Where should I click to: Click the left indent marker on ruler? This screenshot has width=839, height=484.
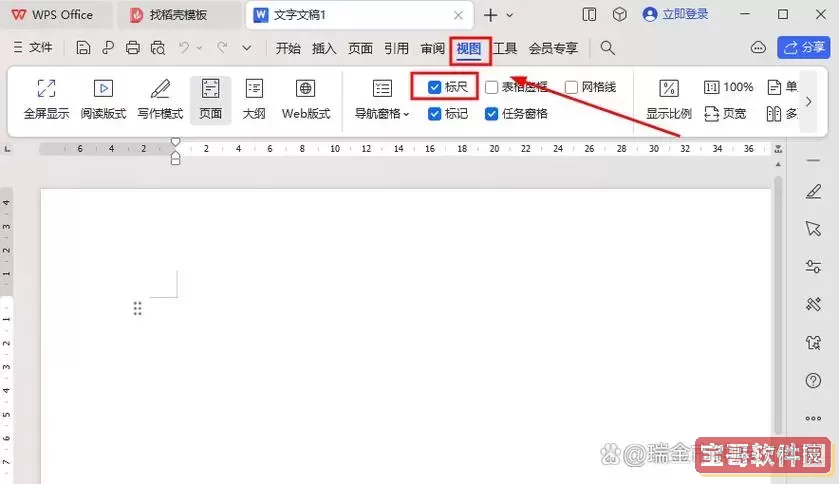[175, 159]
